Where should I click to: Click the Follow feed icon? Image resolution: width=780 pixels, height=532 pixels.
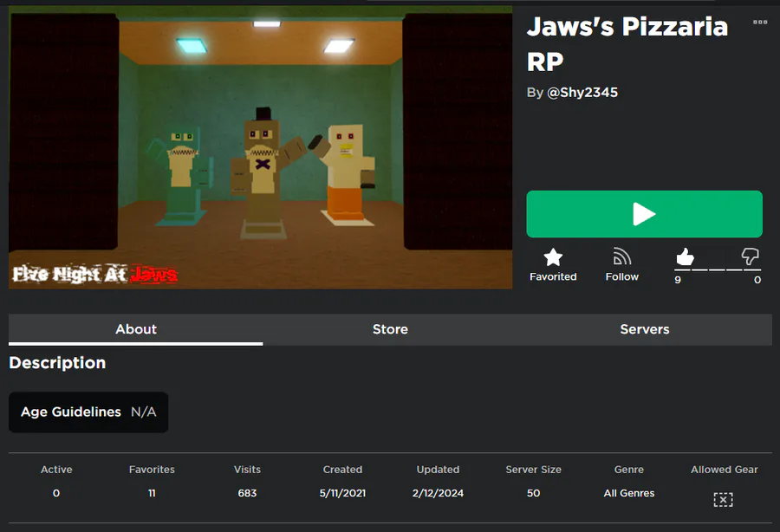tap(621, 257)
